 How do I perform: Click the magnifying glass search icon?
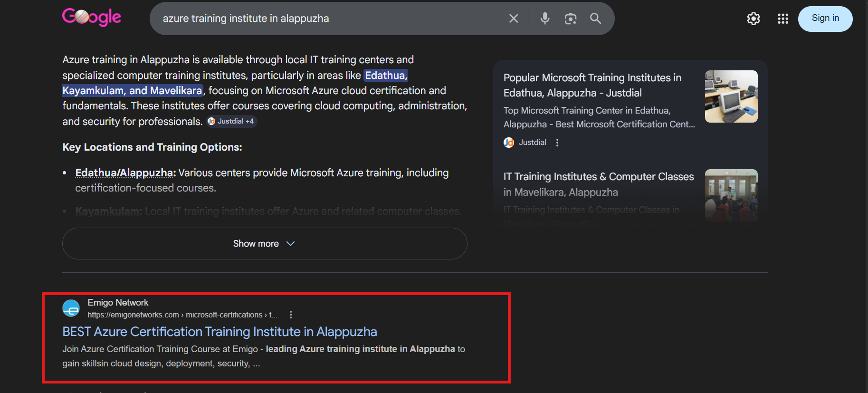point(595,19)
